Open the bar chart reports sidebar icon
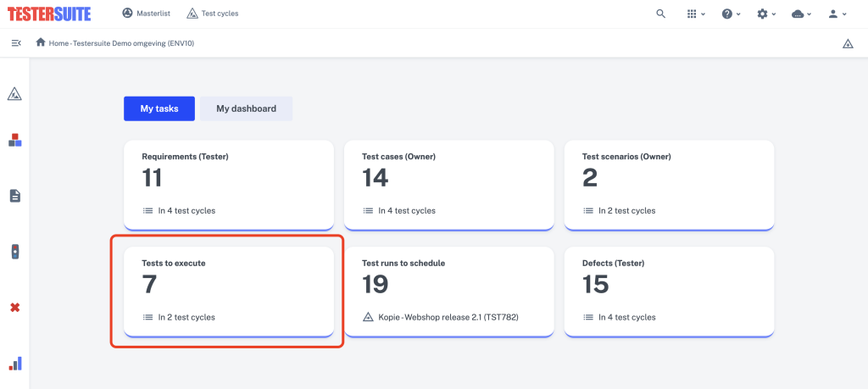 [x=15, y=363]
